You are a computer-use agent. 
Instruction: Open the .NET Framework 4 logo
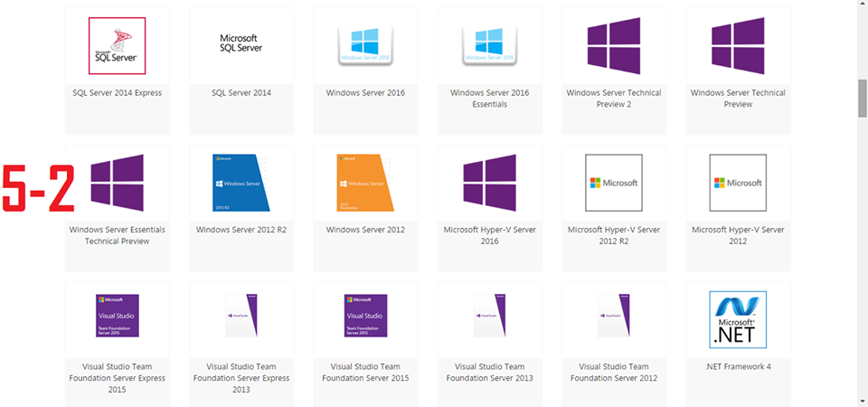click(x=738, y=319)
